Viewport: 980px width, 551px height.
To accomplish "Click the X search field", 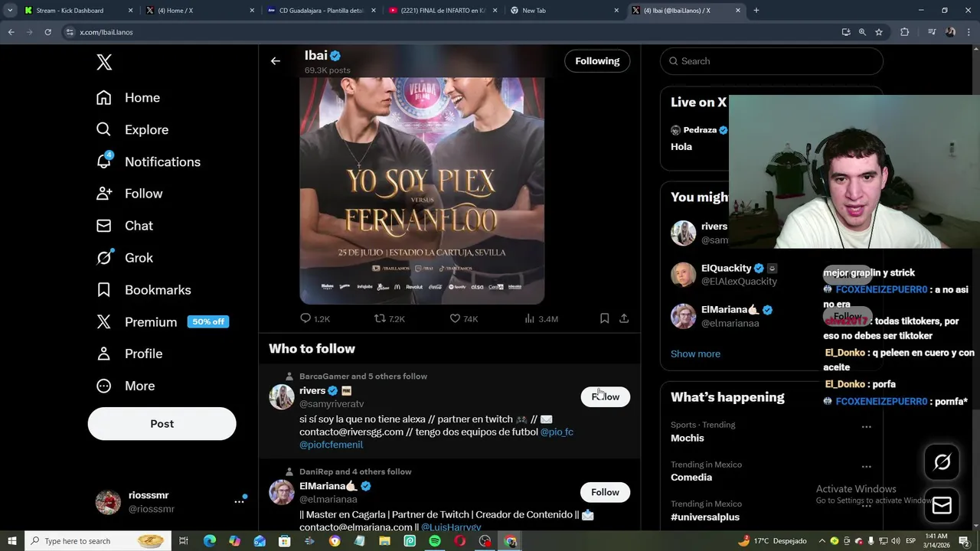I will 771,61.
